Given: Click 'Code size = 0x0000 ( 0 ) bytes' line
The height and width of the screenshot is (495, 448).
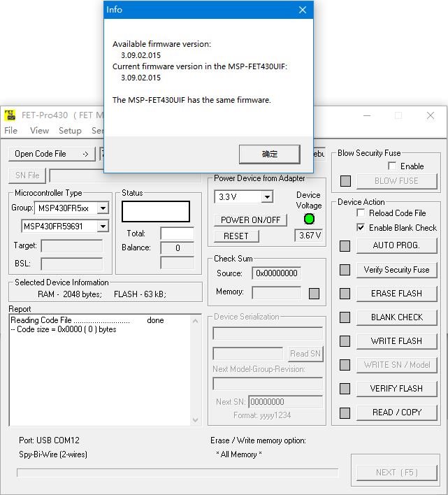Looking at the screenshot, I should (x=64, y=329).
